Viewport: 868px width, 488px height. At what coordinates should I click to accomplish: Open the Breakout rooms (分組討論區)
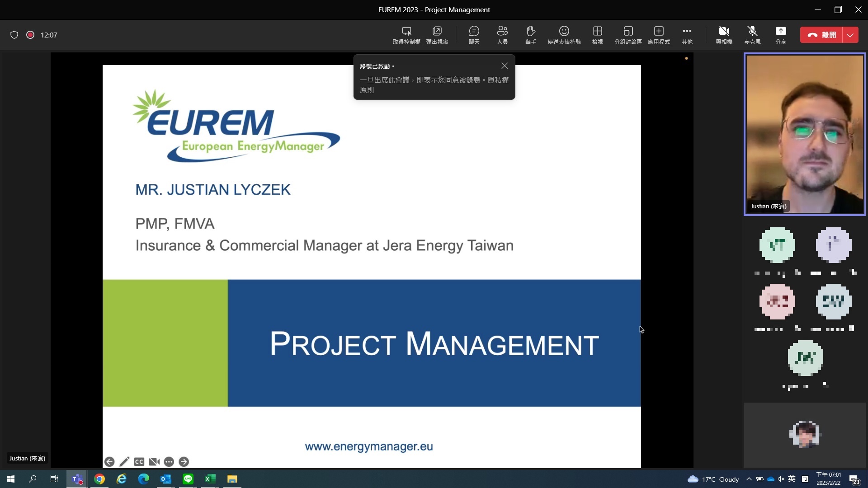(628, 35)
